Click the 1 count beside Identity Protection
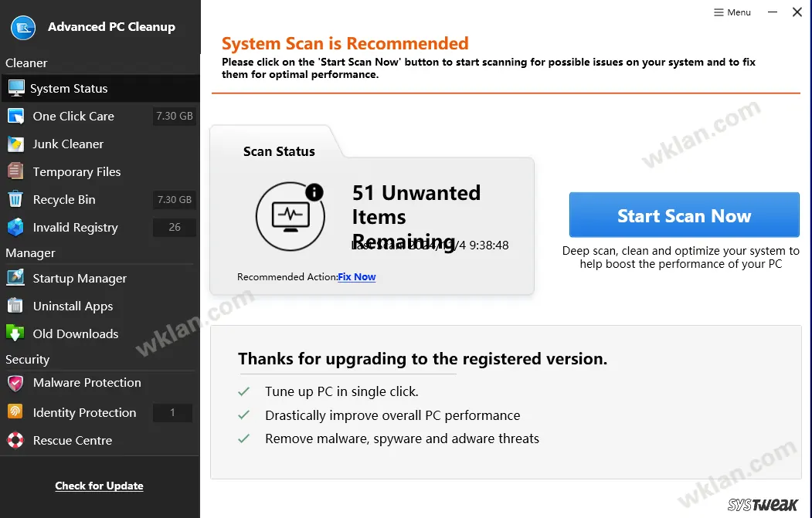 [172, 412]
